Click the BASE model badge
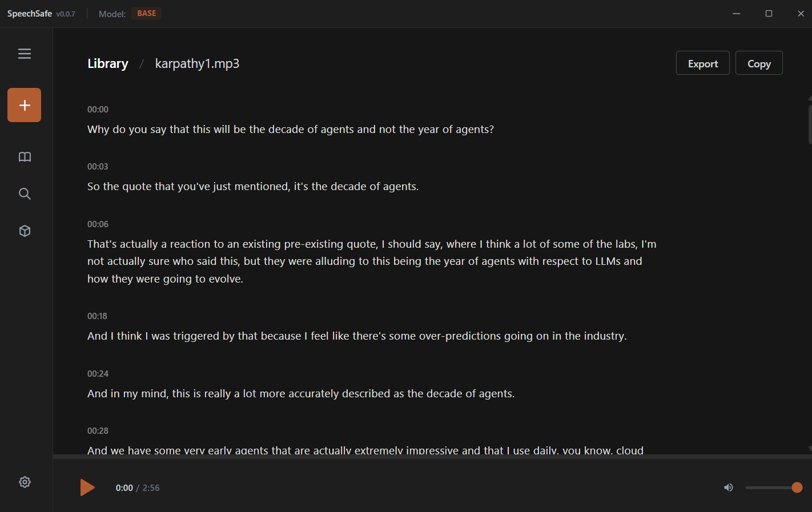812x512 pixels. [x=146, y=13]
